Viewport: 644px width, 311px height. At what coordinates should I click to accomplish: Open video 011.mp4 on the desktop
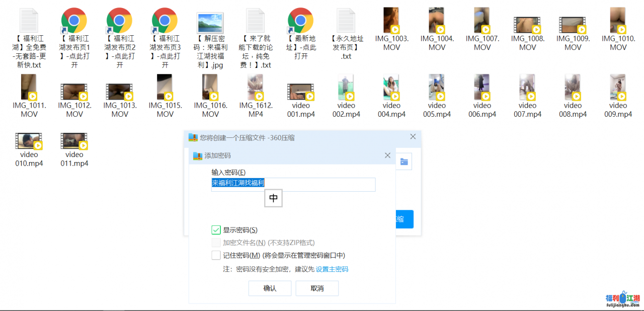pos(74,141)
